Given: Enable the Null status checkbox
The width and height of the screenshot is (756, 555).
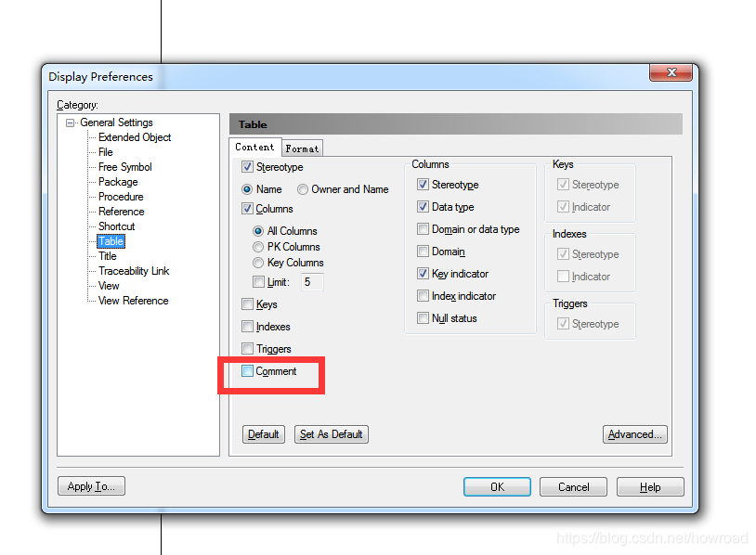Looking at the screenshot, I should coord(423,318).
